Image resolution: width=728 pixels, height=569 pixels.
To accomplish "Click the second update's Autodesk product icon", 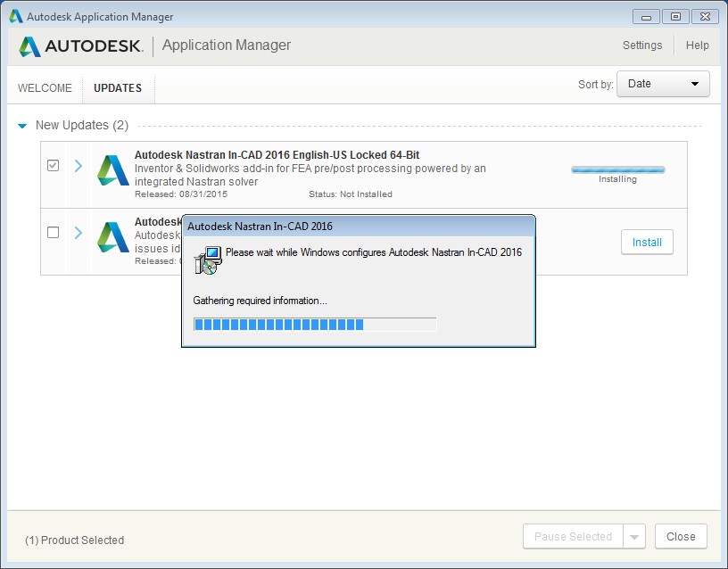I will coord(112,237).
